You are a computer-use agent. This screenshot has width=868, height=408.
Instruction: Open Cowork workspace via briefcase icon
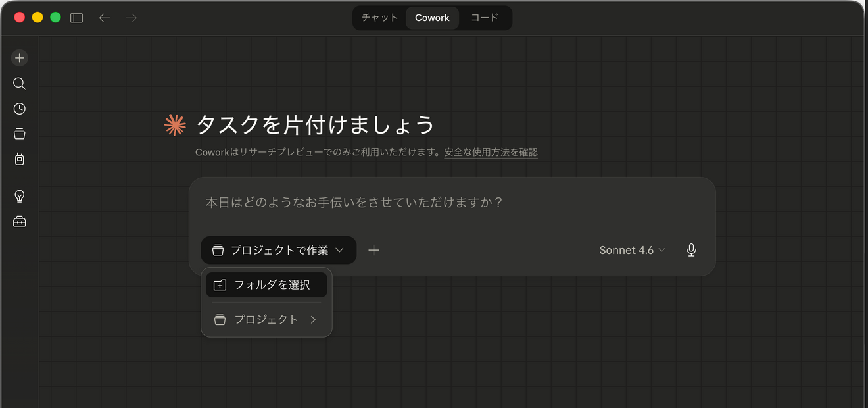19,221
